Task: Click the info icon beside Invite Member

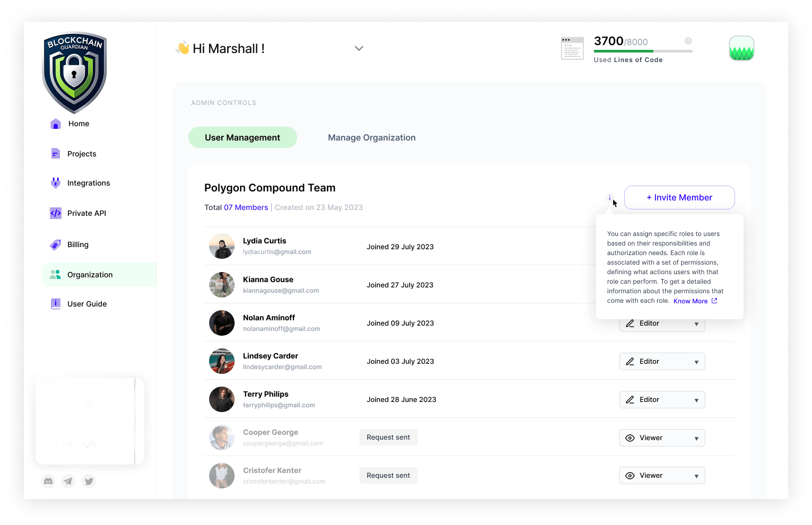Action: tap(609, 197)
